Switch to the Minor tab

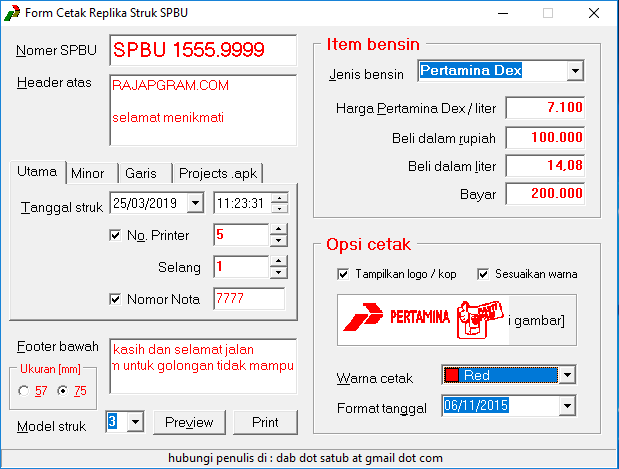(x=92, y=173)
